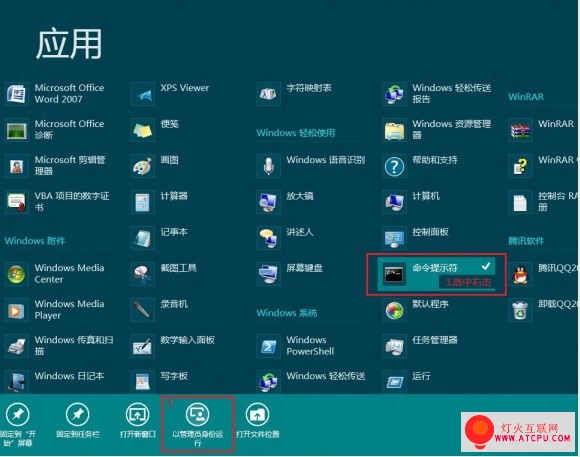Screen dimensions: 580x457
Task: Open the 控制面板 control panel icon
Action: pos(394,238)
